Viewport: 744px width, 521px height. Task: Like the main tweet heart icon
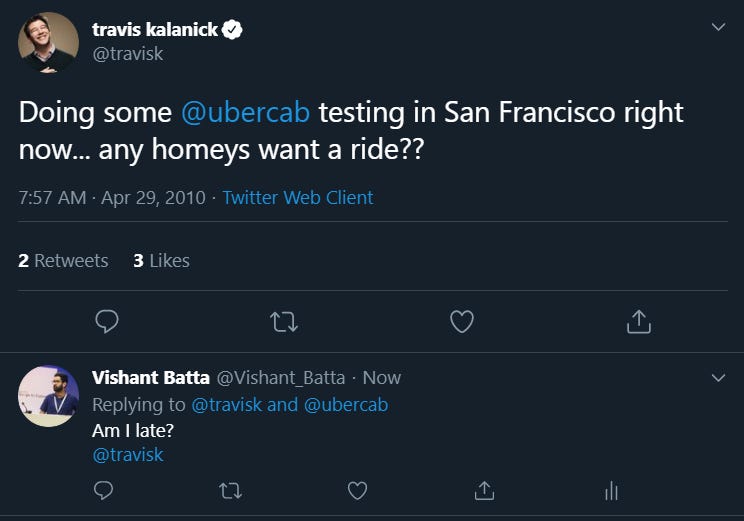461,321
